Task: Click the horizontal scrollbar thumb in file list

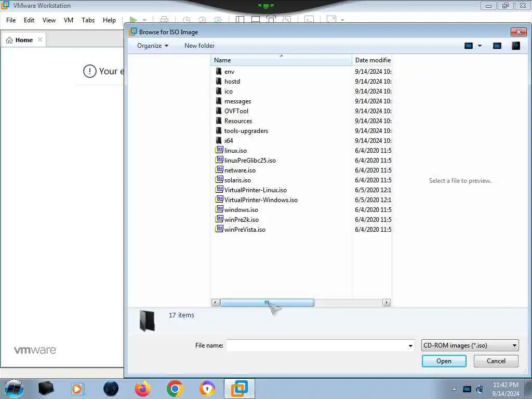Action: pos(267,302)
